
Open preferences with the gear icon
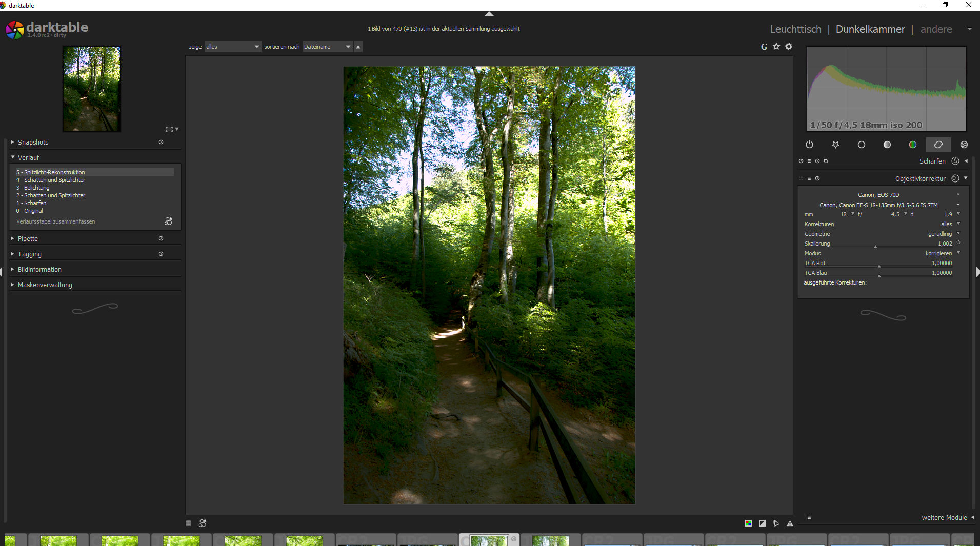[x=789, y=47]
